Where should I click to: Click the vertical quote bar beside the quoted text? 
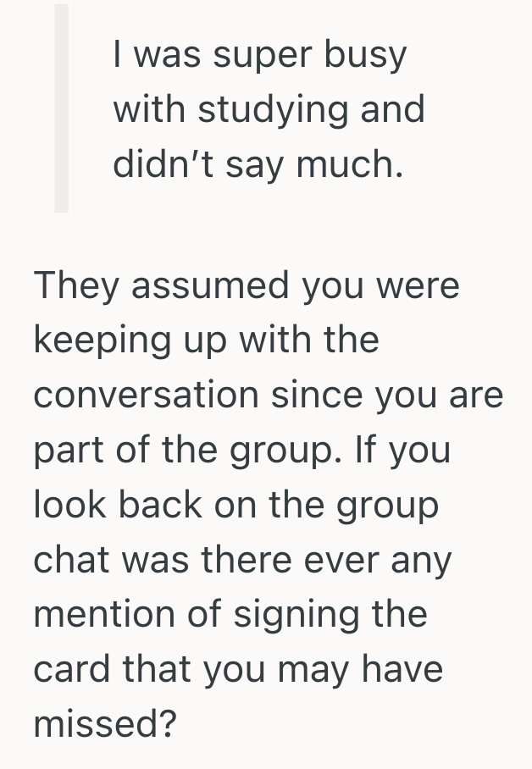61,108
